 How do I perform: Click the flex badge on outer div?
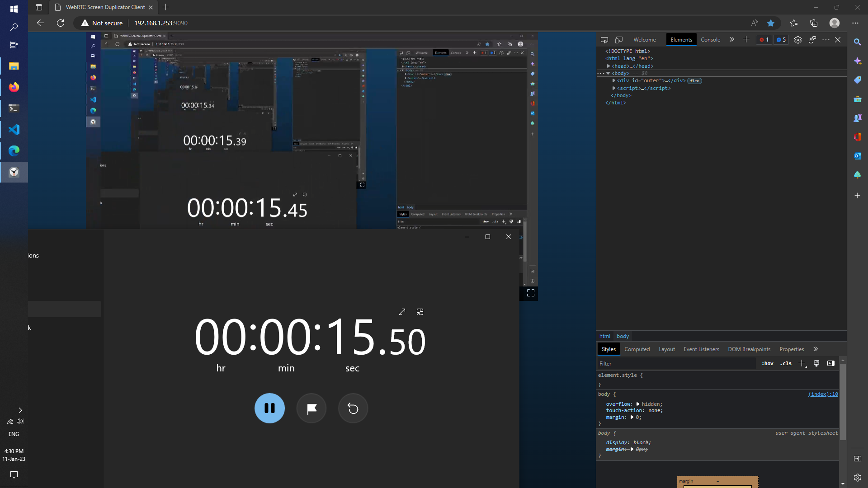click(695, 81)
